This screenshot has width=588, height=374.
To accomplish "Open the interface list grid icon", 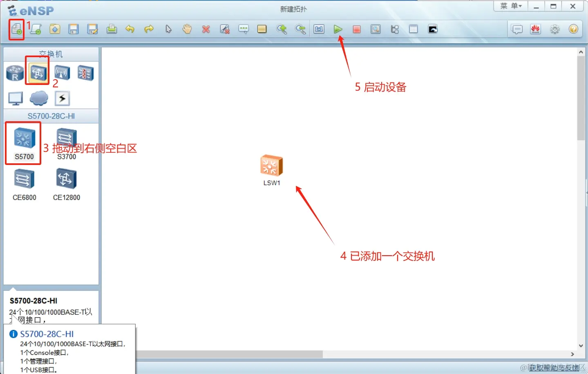I will pos(413,29).
